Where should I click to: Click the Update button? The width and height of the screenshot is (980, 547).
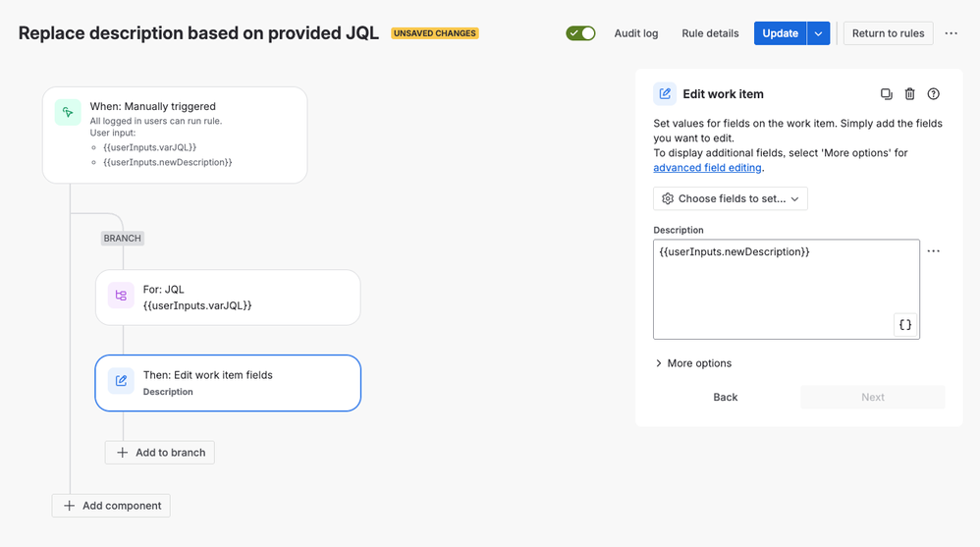(780, 33)
